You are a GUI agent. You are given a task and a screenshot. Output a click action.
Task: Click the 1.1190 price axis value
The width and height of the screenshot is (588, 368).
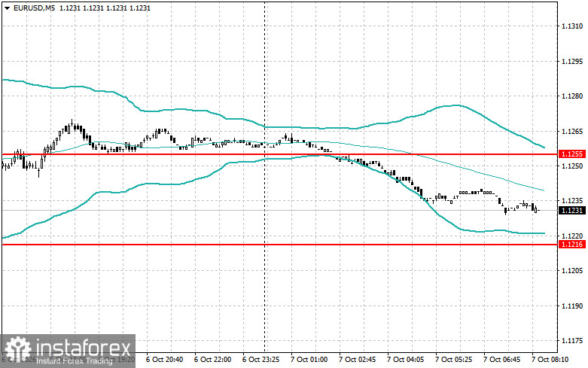[572, 306]
